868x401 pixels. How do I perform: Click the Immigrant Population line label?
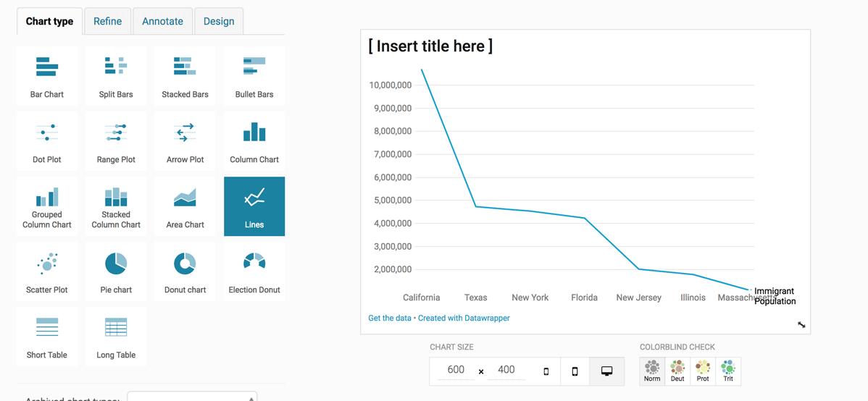[x=775, y=296]
